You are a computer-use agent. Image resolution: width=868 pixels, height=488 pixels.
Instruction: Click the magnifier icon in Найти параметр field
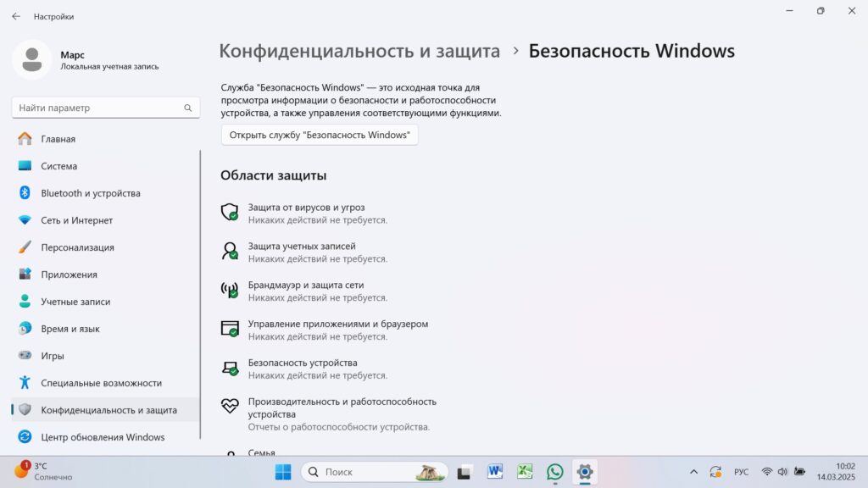pos(187,108)
